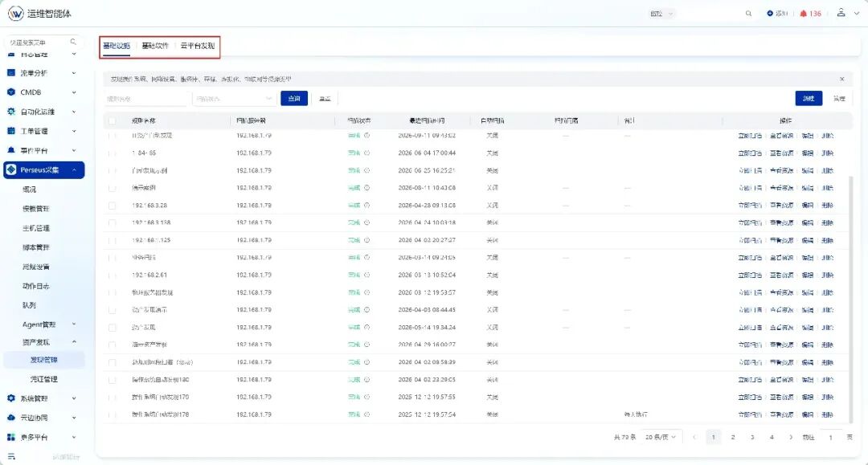Click the blue plus add icon in header
868x465 pixels.
click(769, 14)
